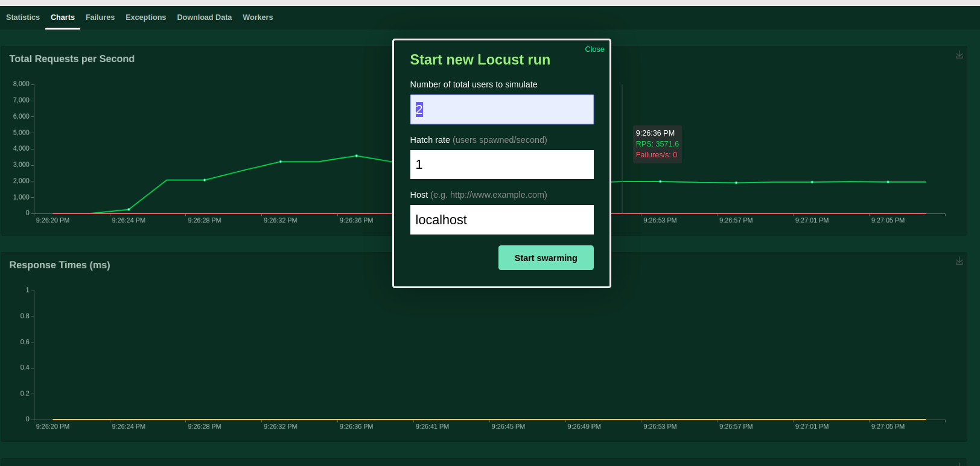Go to Download Data tab
980x466 pixels.
205,17
